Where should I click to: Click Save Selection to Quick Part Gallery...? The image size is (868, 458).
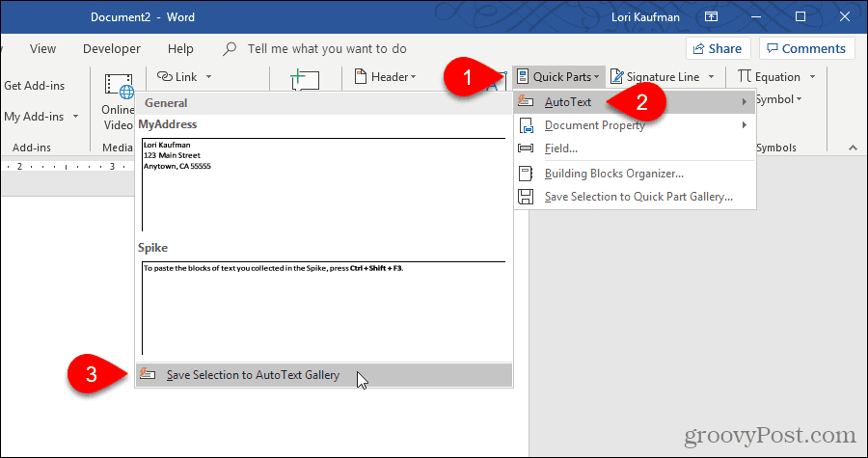[635, 197]
